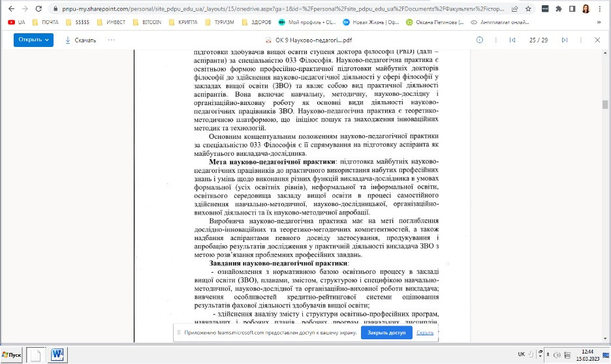Click Закрыть доступ to stop screen sharing
611x364 pixels.
click(386, 333)
